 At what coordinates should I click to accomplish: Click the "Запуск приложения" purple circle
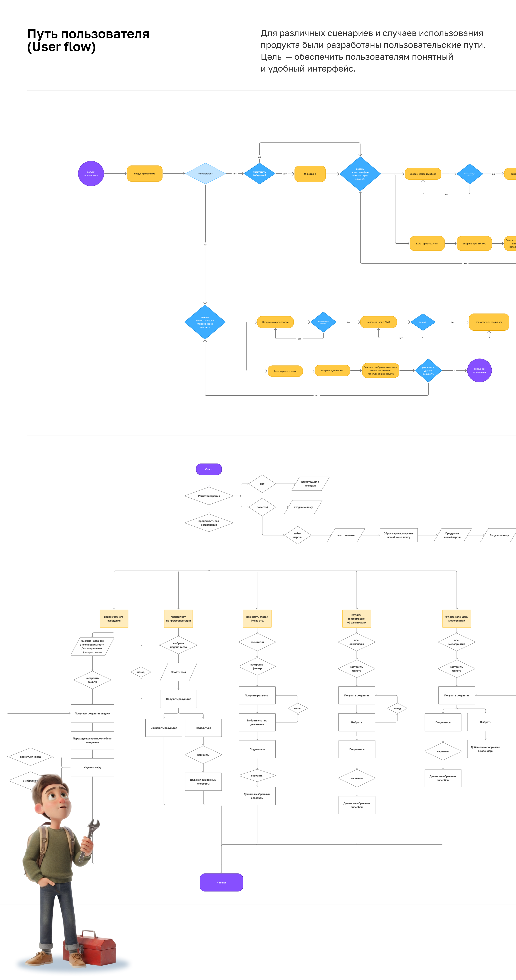(91, 174)
